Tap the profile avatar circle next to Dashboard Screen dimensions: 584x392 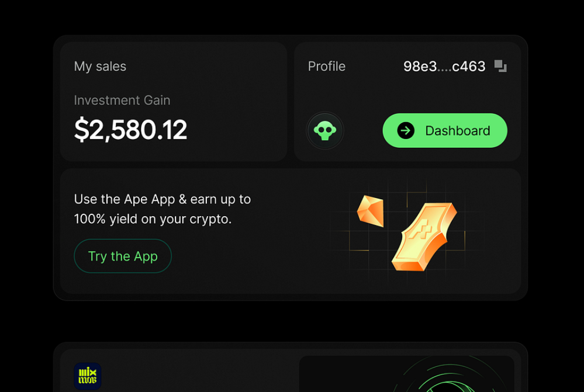point(325,130)
